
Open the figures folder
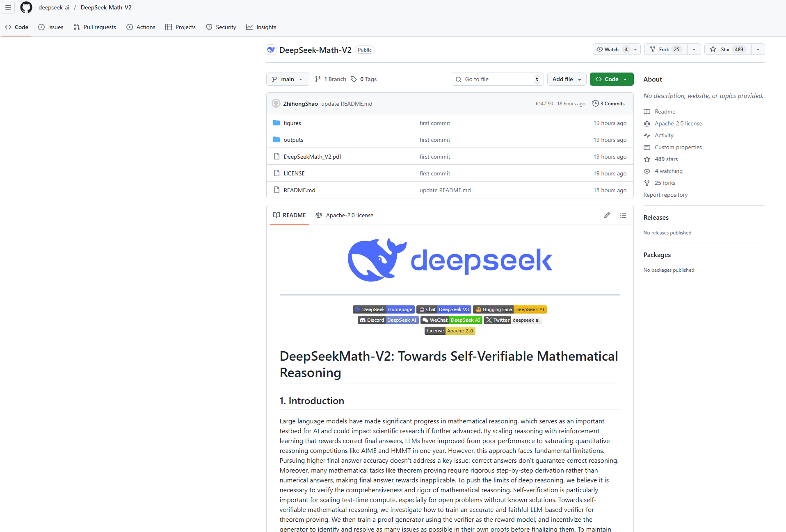click(292, 123)
